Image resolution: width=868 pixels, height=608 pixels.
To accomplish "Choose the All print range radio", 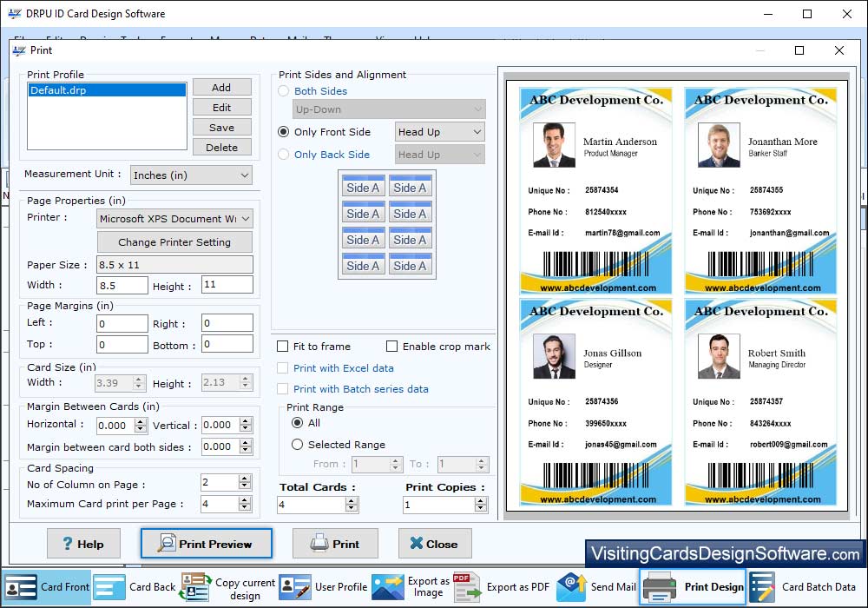I will 297,422.
